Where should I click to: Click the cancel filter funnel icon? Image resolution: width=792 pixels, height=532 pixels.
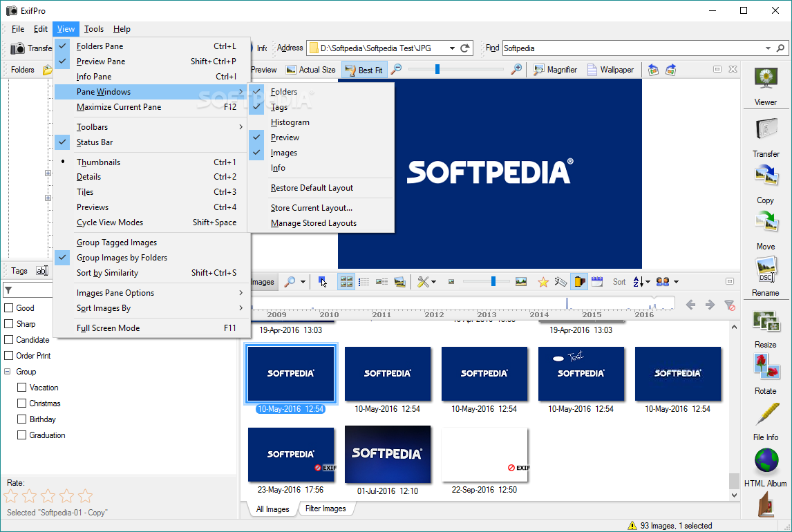click(729, 305)
